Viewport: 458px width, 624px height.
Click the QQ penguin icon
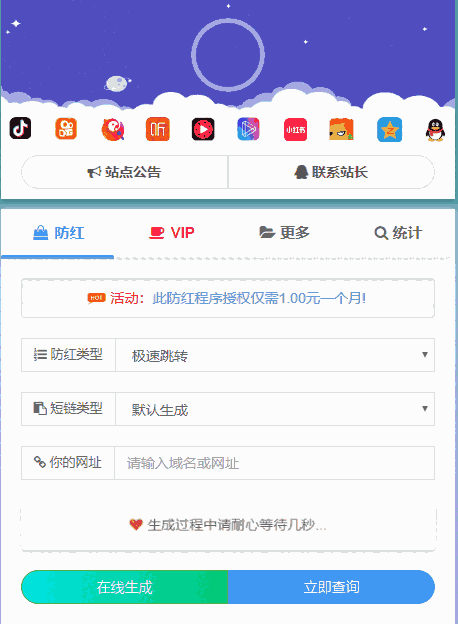(x=435, y=131)
